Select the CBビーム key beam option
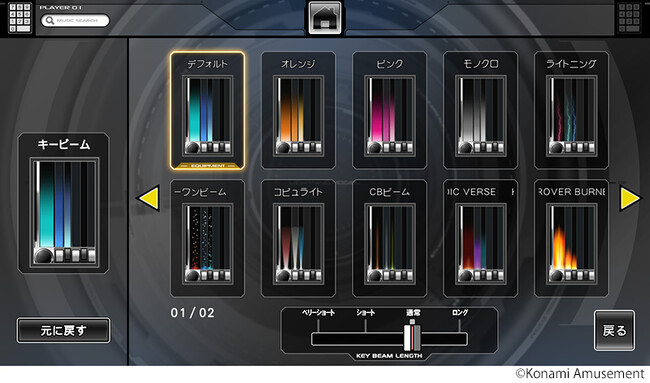Image resolution: width=650 pixels, height=383 pixels. pyautogui.click(x=390, y=238)
